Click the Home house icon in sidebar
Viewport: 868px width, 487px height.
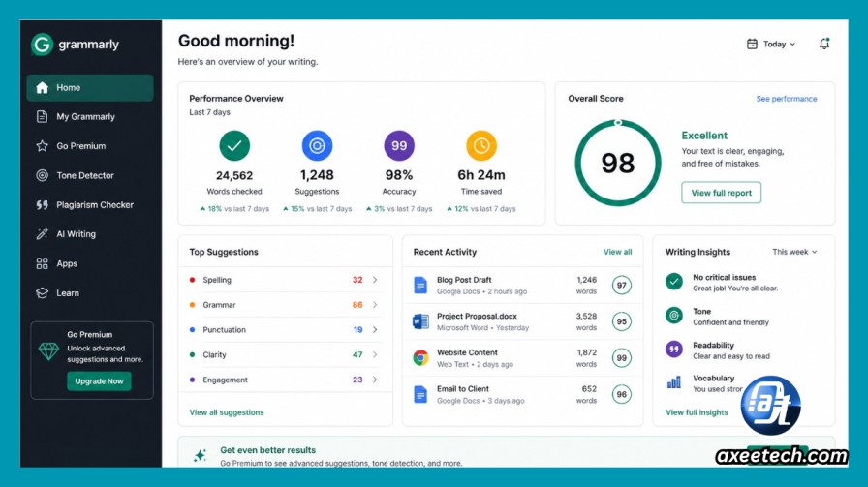[x=42, y=87]
